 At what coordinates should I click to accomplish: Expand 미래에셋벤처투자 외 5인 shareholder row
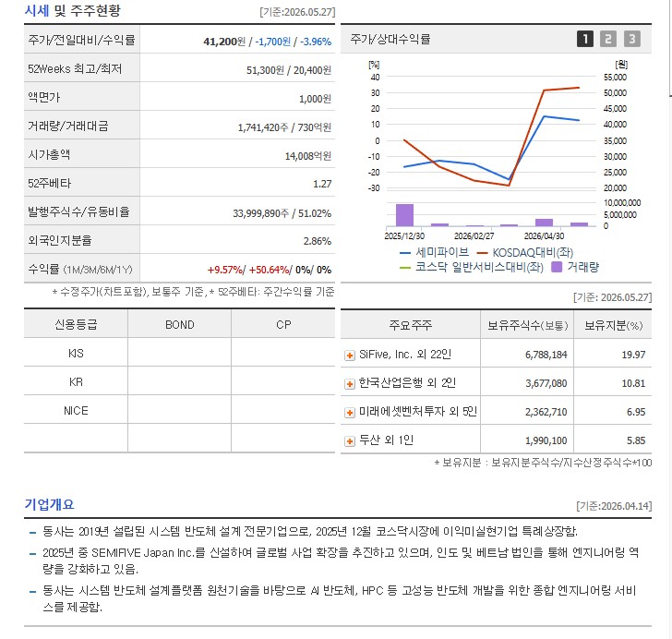[x=350, y=413]
